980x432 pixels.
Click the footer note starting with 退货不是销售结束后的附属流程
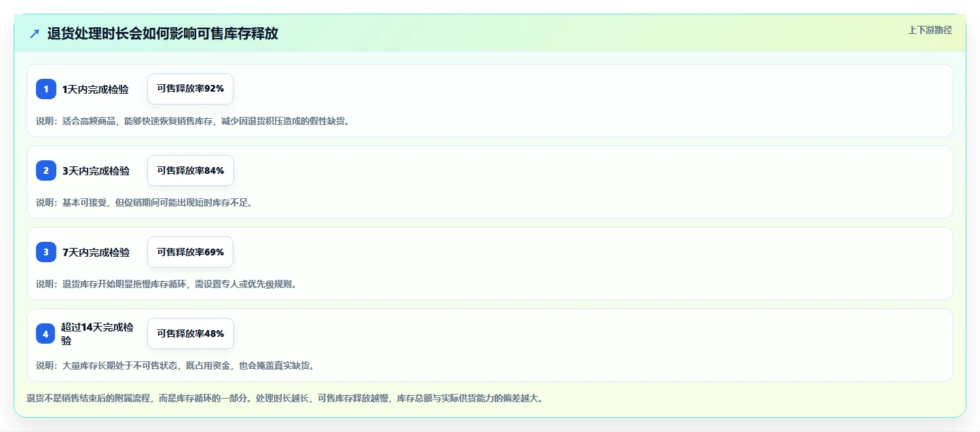click(284, 398)
